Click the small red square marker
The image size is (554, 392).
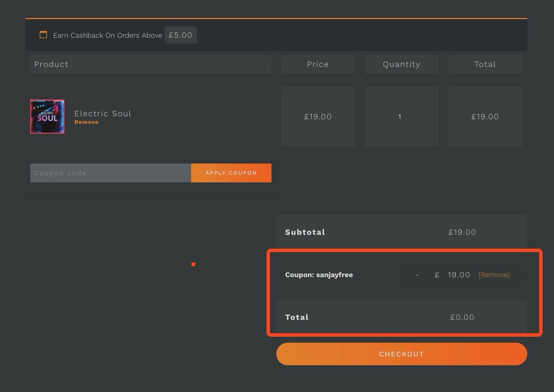pyautogui.click(x=193, y=264)
